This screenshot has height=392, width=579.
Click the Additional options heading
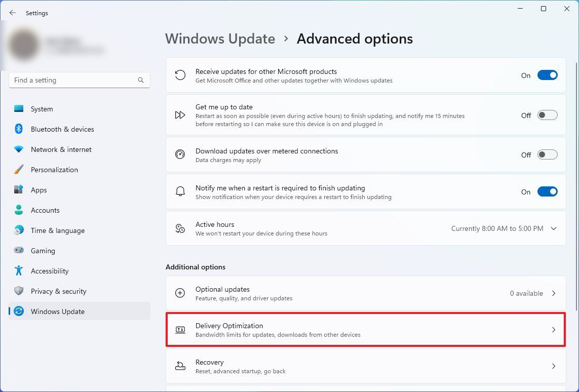pyautogui.click(x=196, y=267)
